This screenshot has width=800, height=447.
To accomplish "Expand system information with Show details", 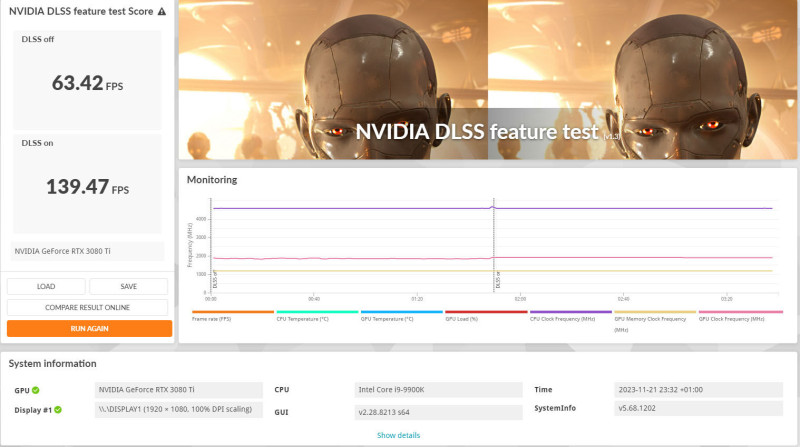I will [399, 435].
